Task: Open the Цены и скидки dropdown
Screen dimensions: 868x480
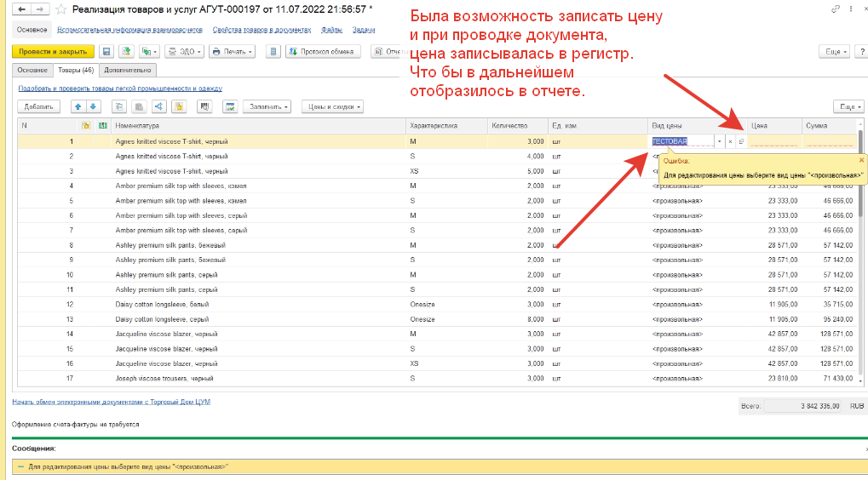Action: 332,106
